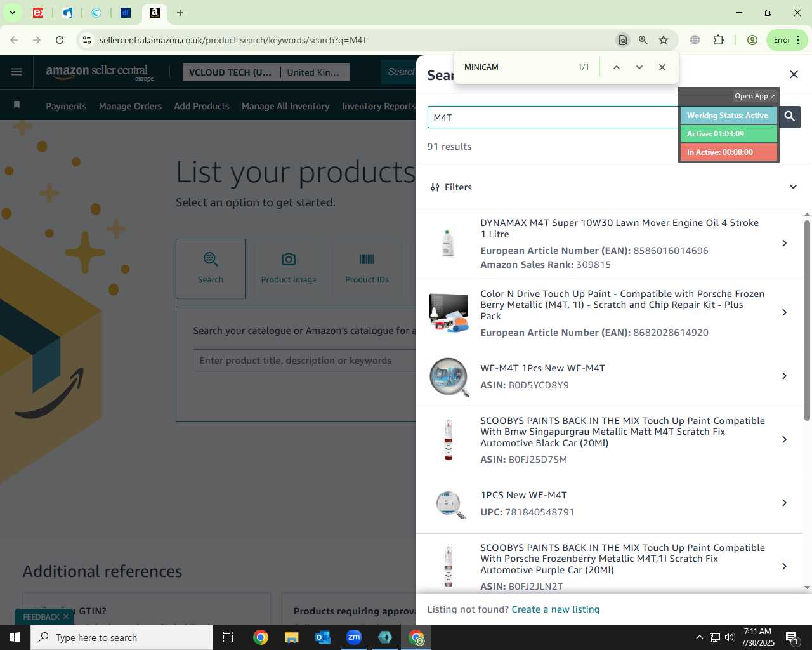Click the amazon seller central logo
The height and width of the screenshot is (650, 812).
point(100,72)
